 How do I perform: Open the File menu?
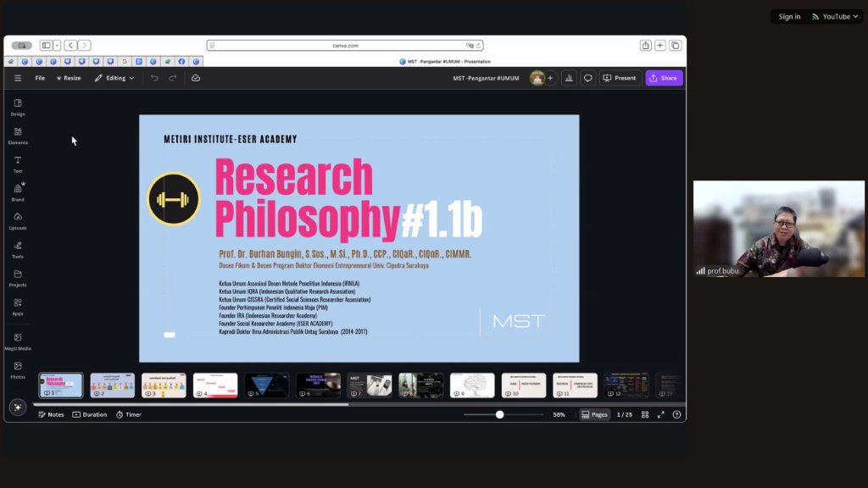point(40,78)
